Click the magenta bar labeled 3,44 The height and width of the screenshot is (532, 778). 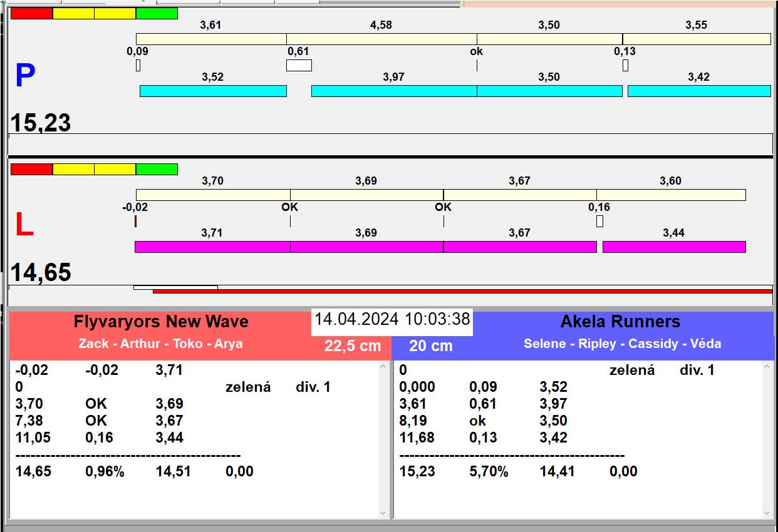(673, 247)
